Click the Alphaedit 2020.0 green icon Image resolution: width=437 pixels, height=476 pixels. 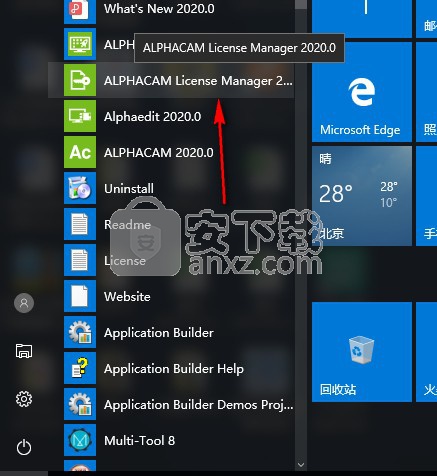[x=80, y=116]
